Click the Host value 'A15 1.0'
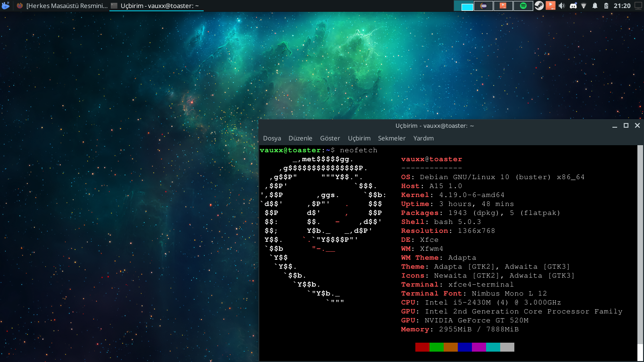 (x=446, y=186)
